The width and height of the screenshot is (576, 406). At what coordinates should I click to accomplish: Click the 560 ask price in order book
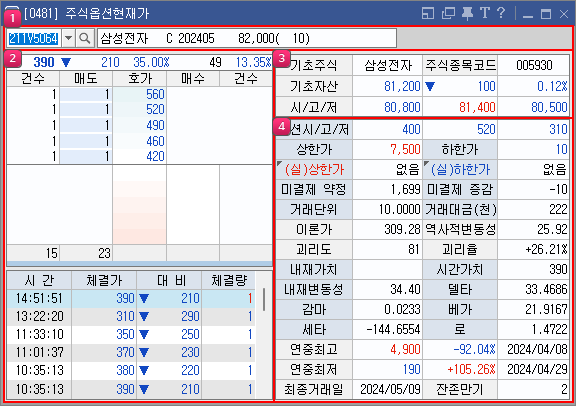coord(140,94)
